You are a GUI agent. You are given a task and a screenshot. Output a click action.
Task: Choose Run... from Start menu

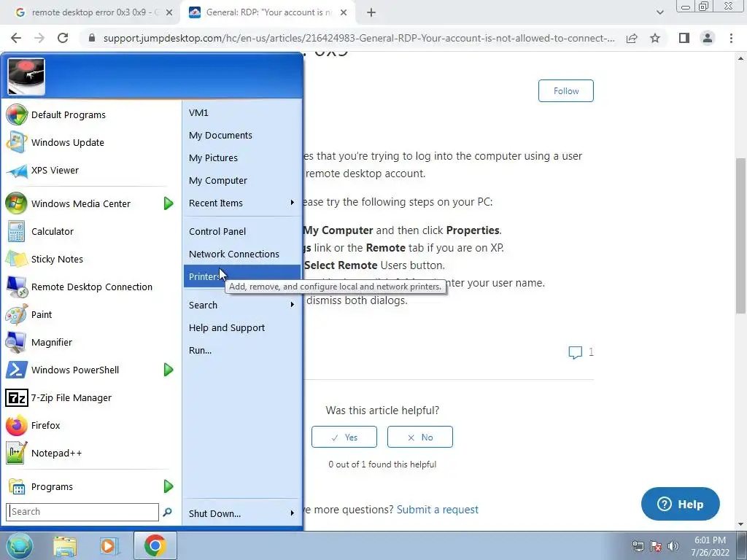pyautogui.click(x=242, y=350)
